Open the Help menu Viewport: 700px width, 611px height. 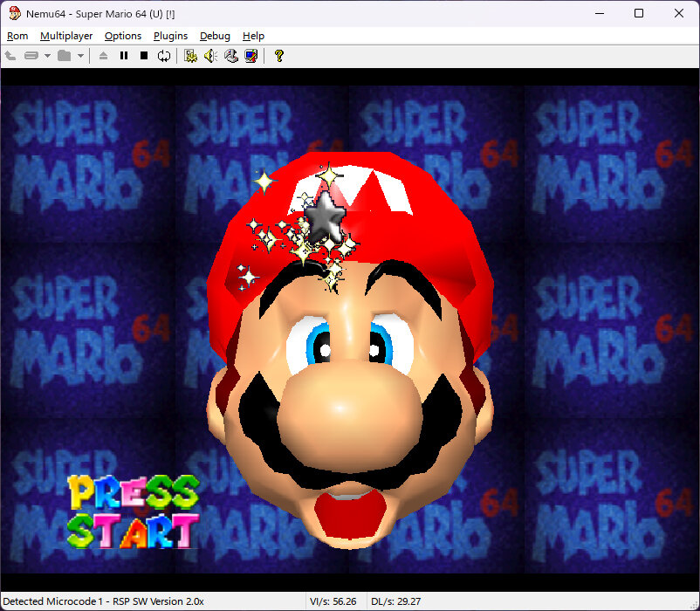coord(253,36)
